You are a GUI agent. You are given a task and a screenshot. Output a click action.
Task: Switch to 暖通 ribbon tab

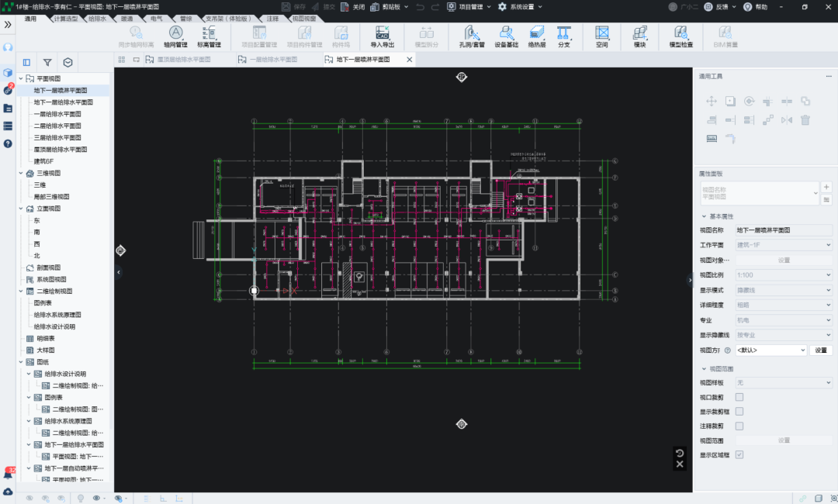[126, 18]
